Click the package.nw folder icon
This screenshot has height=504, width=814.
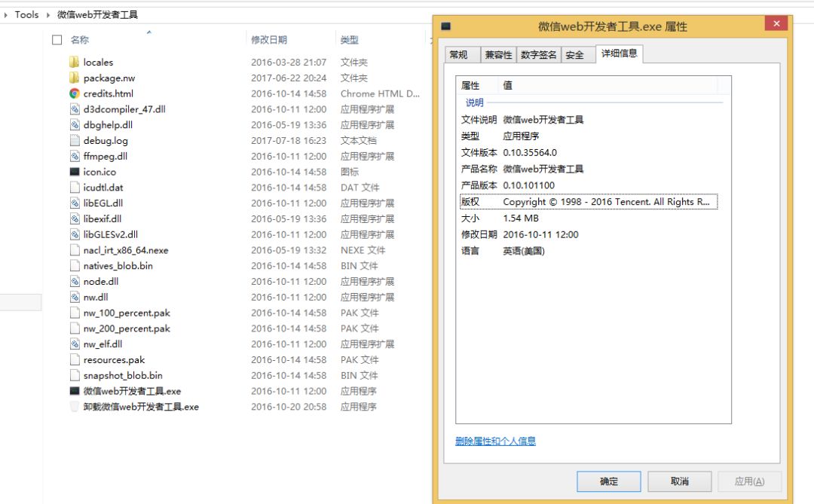pyautogui.click(x=74, y=78)
